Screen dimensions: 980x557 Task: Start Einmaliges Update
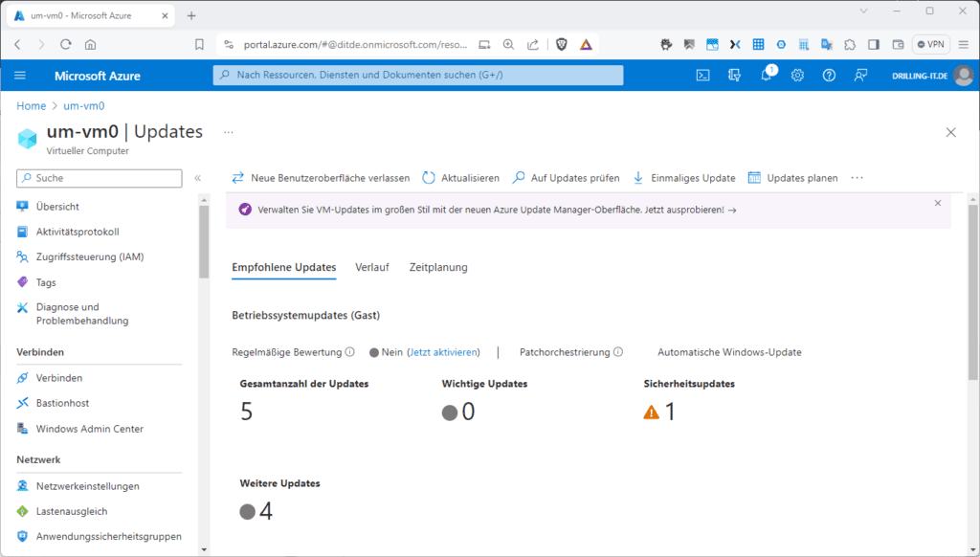point(684,178)
